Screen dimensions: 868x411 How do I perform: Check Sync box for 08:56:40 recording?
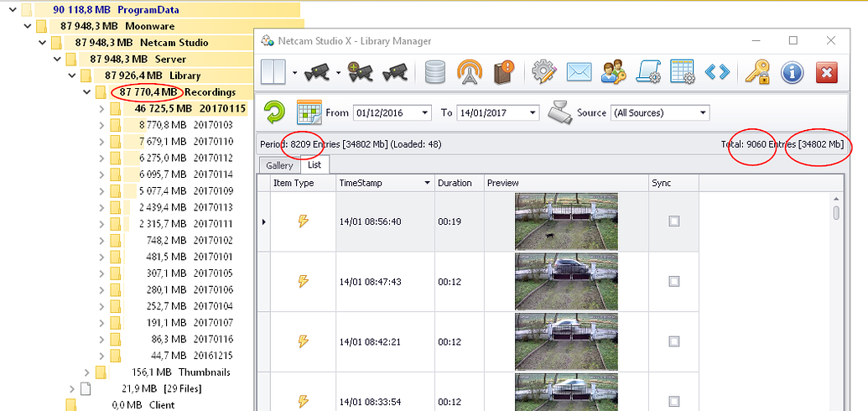coord(673,221)
